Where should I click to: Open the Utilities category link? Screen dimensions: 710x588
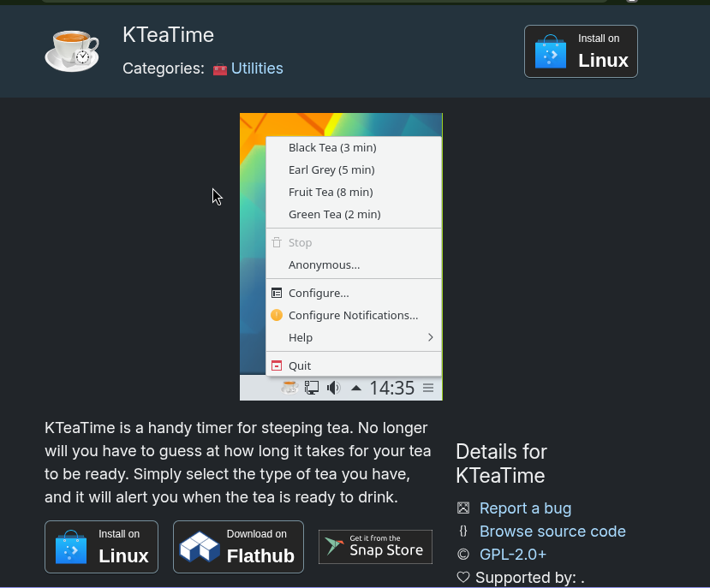257,68
